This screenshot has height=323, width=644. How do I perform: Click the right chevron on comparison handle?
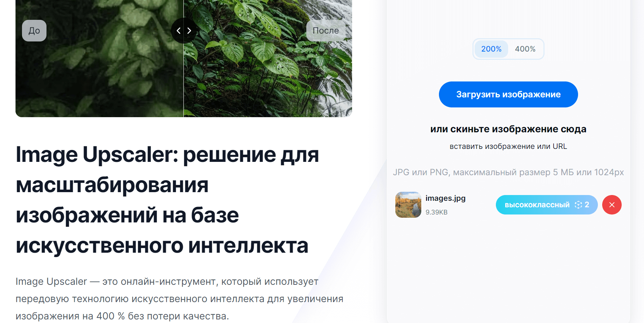point(189,31)
